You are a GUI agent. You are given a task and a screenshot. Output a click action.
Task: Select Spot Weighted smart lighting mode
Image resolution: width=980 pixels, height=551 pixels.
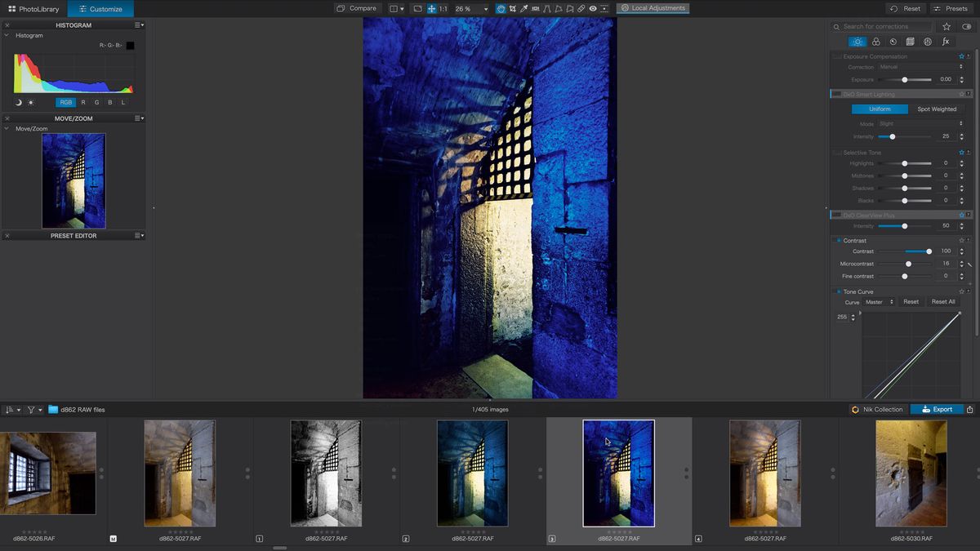tap(937, 109)
